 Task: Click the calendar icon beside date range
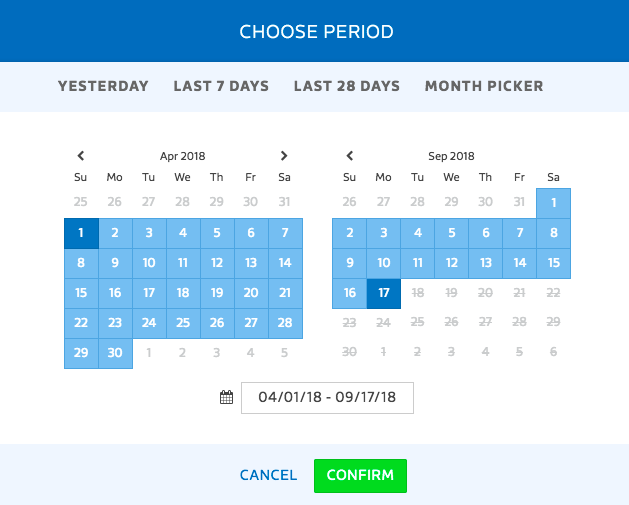(x=226, y=397)
